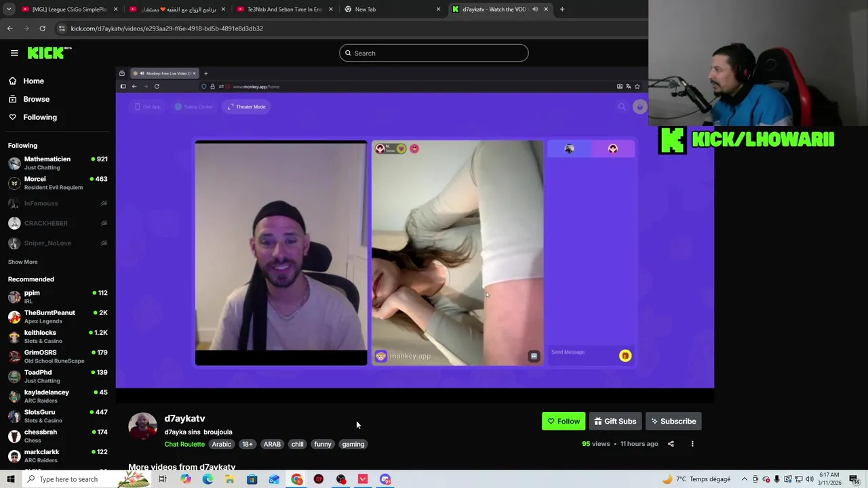Open Morcei followed channel
This screenshot has height=488, width=868.
coord(58,183)
